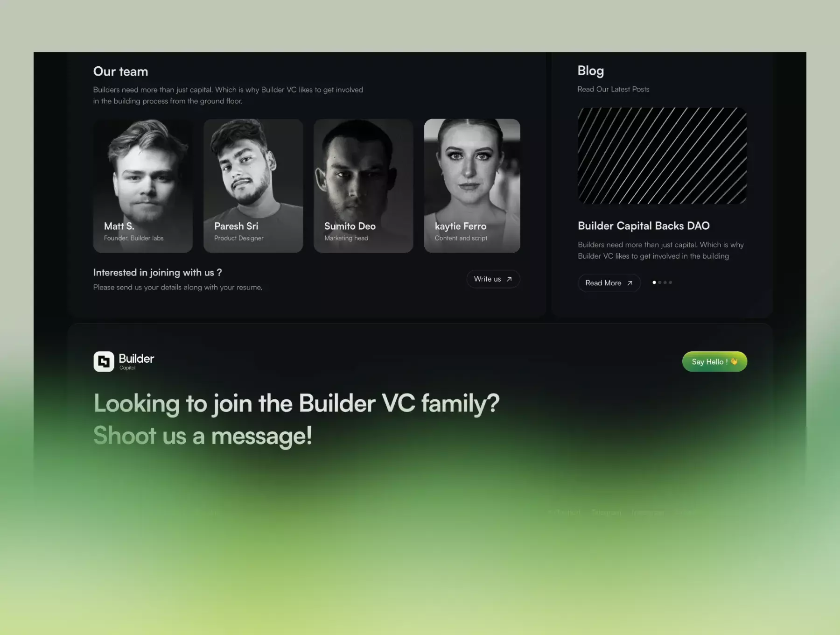Screen dimensions: 840x635
Task: Open the Read More blog button
Action: (609, 283)
